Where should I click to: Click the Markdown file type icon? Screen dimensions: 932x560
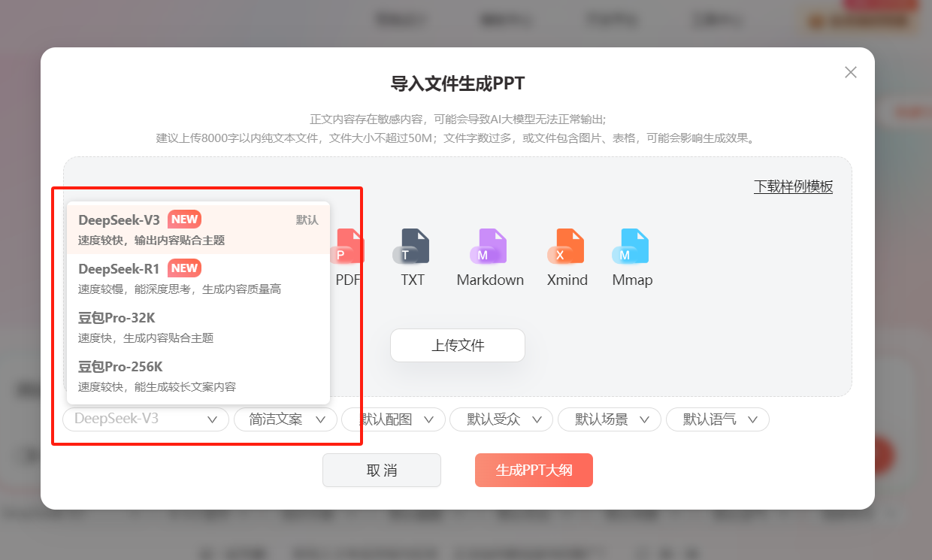[x=490, y=246]
